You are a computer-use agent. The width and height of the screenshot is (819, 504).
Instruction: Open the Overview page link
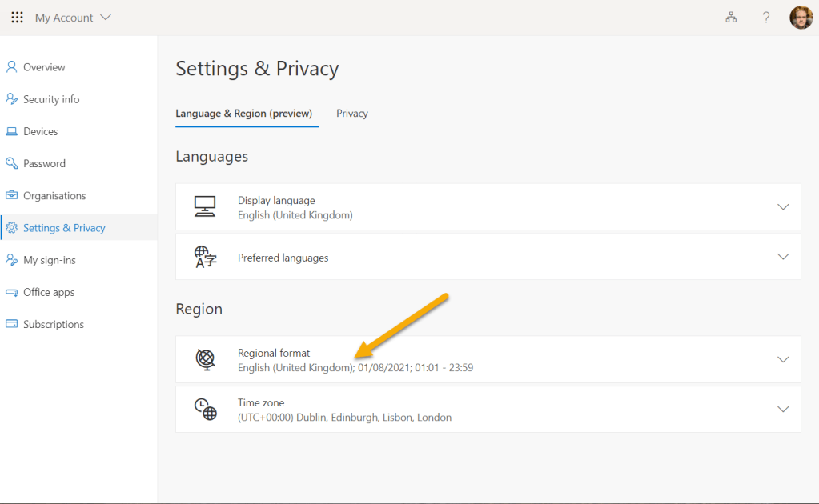[x=44, y=67]
